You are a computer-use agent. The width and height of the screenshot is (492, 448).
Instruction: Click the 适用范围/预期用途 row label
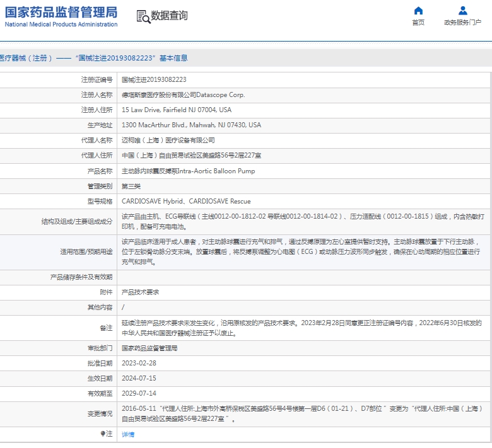click(x=86, y=252)
